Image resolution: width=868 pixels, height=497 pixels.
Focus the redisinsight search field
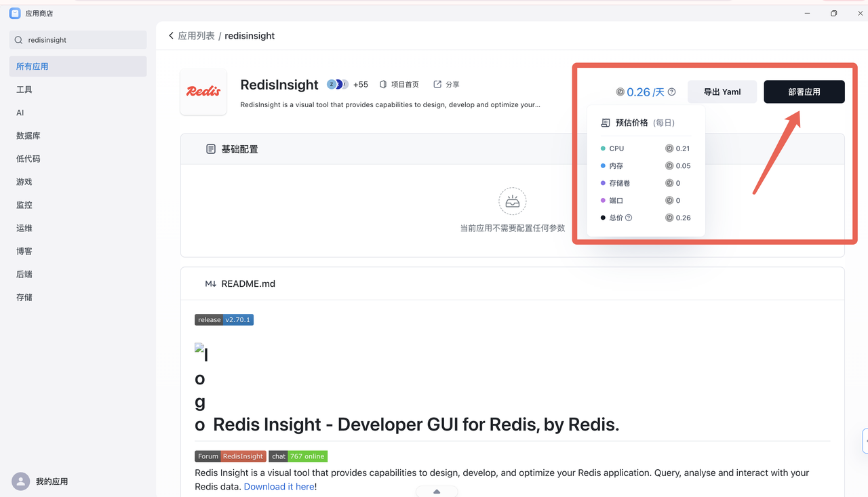pos(78,40)
